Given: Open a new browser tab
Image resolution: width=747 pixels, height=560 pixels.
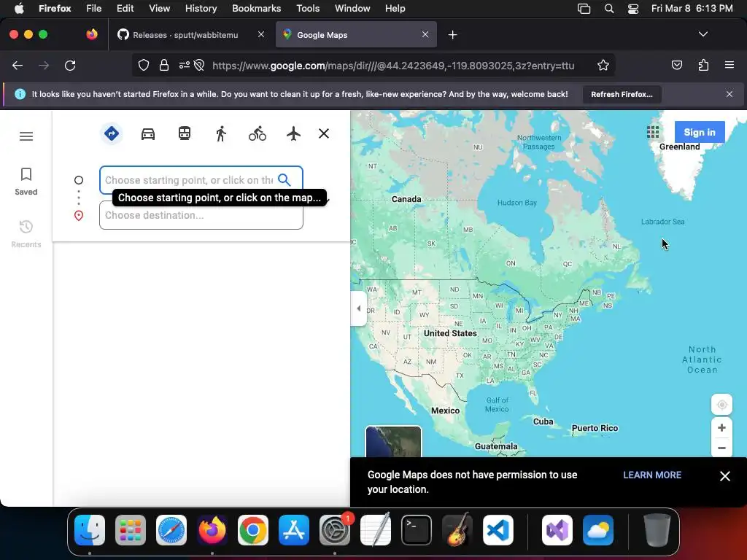Looking at the screenshot, I should 452,35.
